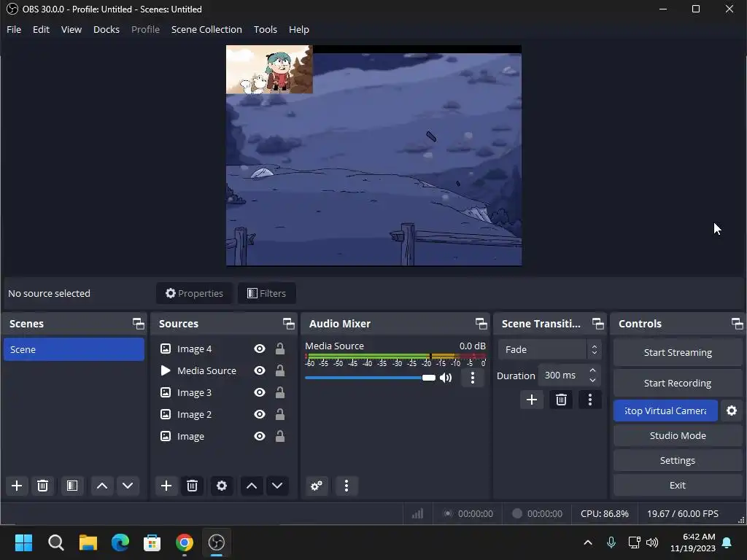Open the Help menu
Screen dimensions: 747x560
coord(298,29)
